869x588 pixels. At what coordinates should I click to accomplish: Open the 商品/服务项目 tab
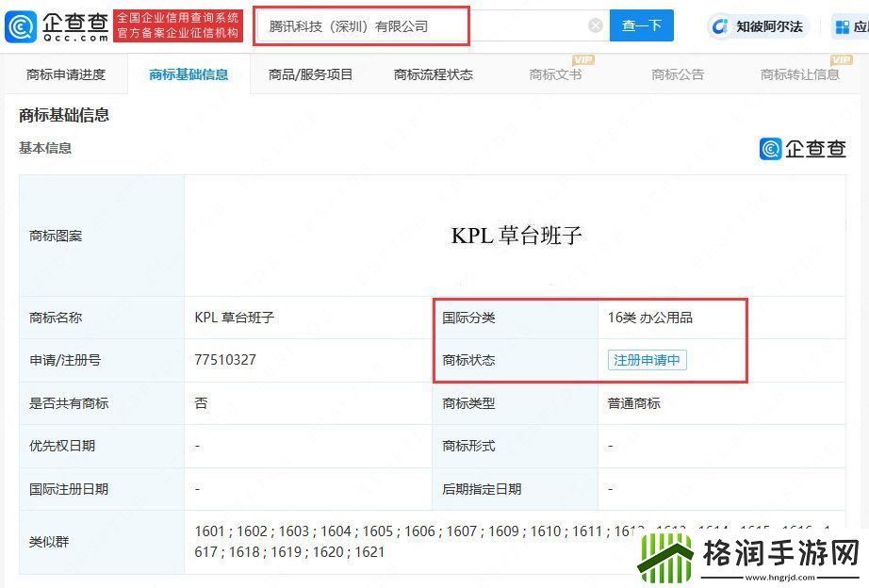pos(310,74)
